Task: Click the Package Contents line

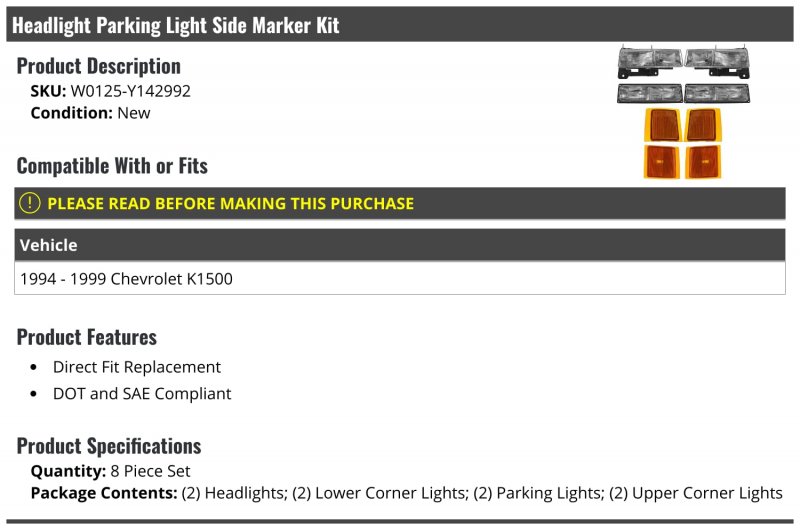Action: pyautogui.click(x=406, y=493)
